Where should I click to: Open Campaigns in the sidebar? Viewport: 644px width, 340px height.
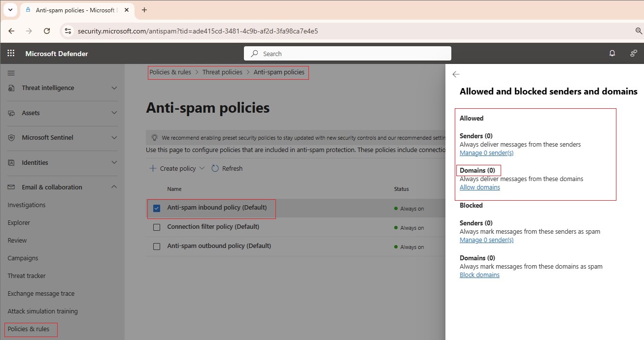pos(23,258)
